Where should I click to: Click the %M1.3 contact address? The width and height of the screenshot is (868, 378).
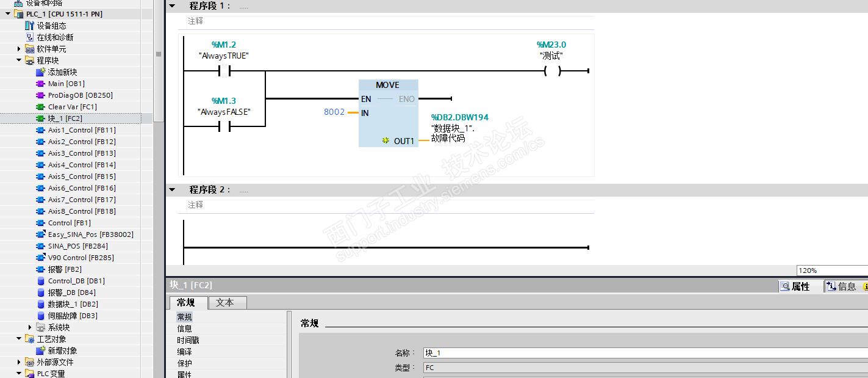(223, 101)
